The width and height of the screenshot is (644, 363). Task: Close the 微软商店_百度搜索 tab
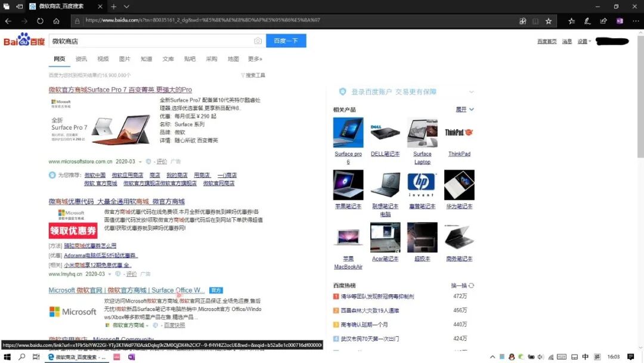[x=100, y=7]
